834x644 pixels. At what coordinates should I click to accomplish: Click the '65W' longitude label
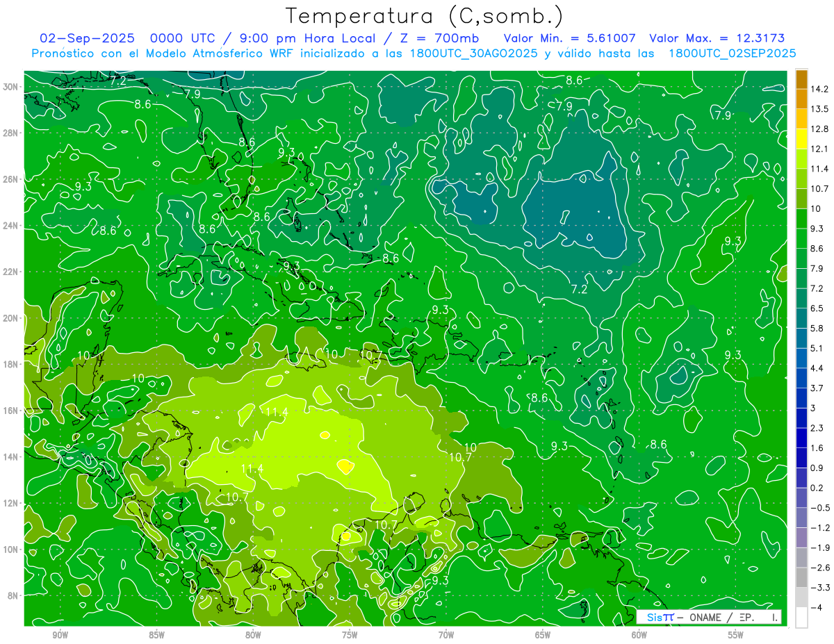(543, 635)
